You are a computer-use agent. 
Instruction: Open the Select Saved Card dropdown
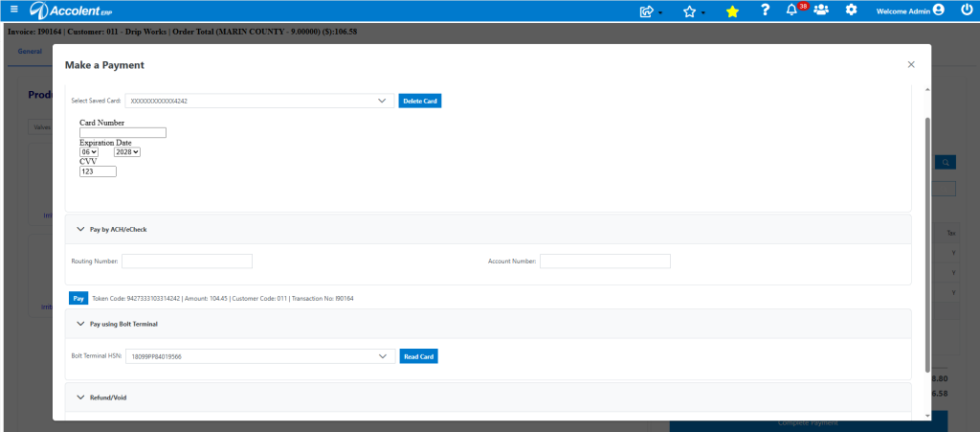pyautogui.click(x=259, y=101)
